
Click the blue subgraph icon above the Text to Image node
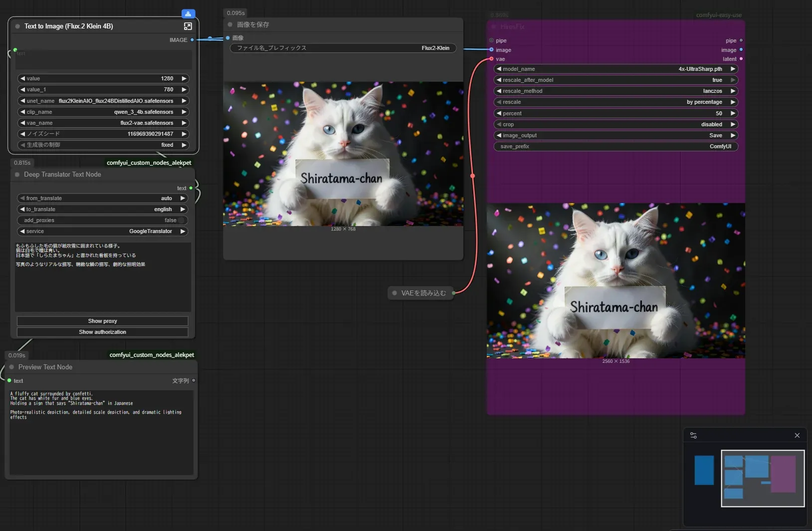coord(188,13)
